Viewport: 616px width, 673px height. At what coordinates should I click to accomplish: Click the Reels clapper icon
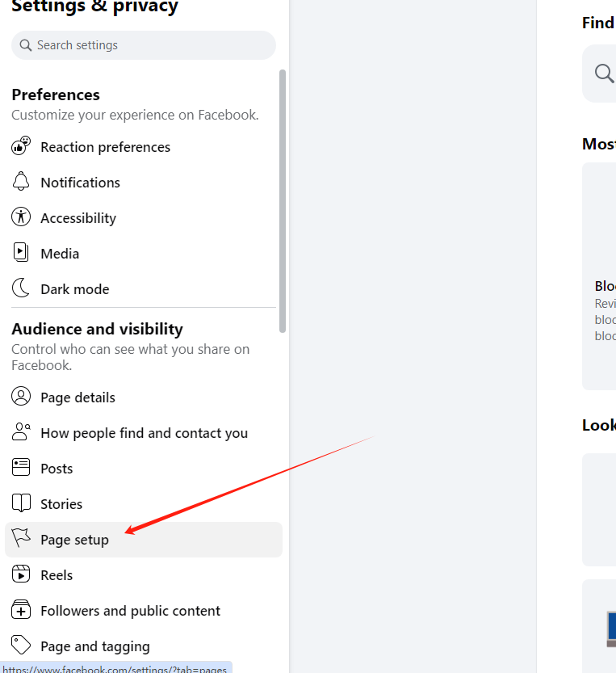tap(21, 575)
